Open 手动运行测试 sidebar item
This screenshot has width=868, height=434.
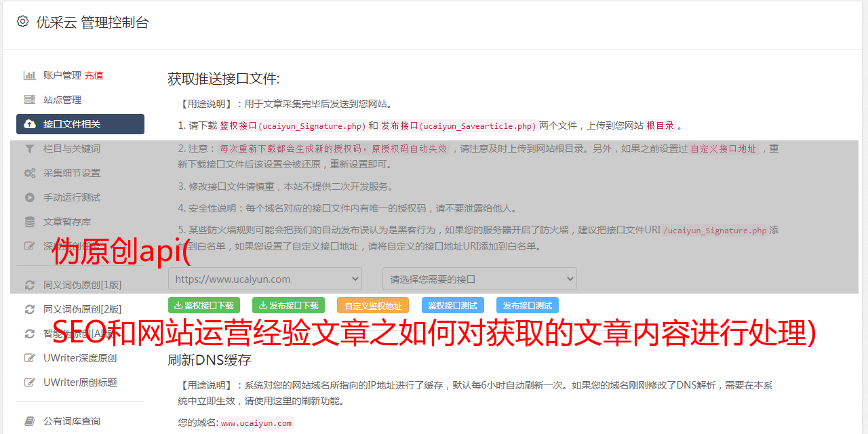point(72,197)
